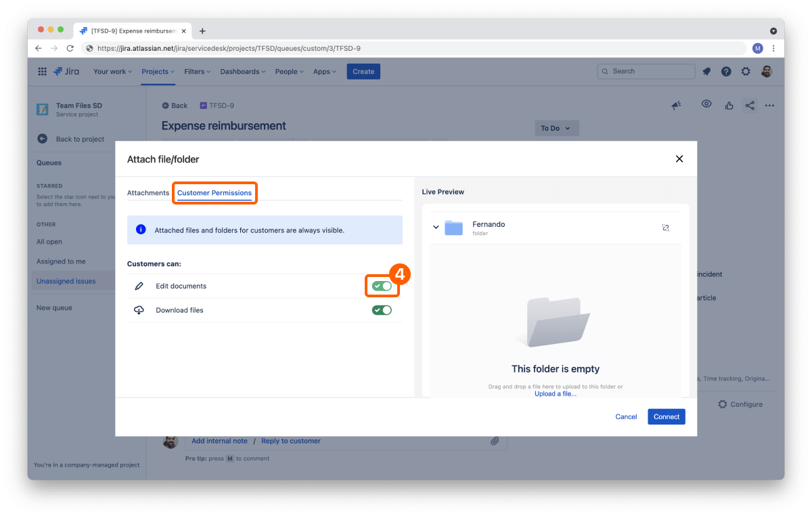Open the three-dot more actions menu
This screenshot has width=812, height=516.
click(770, 106)
